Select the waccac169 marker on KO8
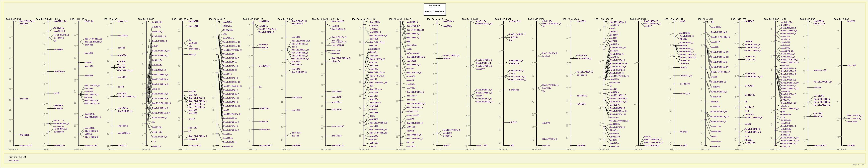The height and width of the screenshot is (168, 868). pos(820,70)
